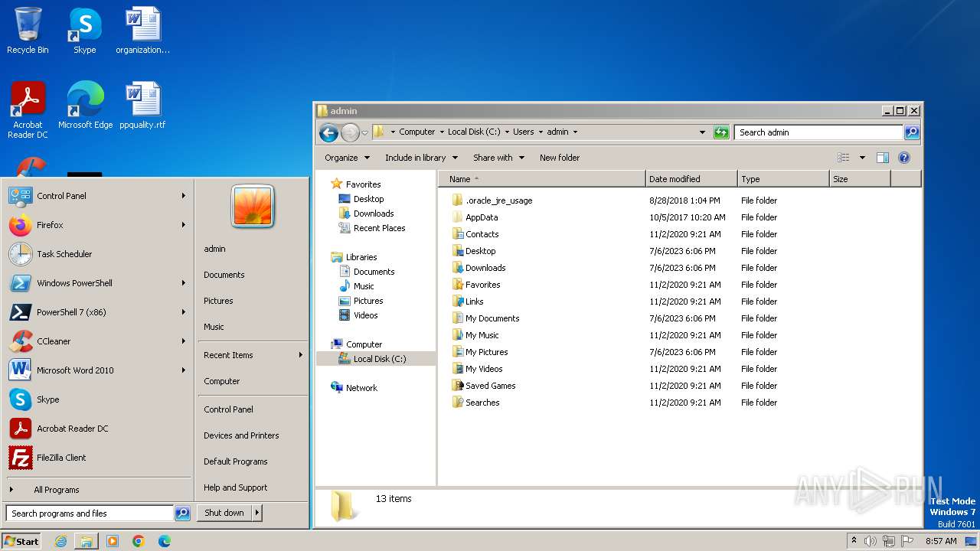The width and height of the screenshot is (980, 551).
Task: Open Documents from Start menu right pane
Action: [224, 275]
